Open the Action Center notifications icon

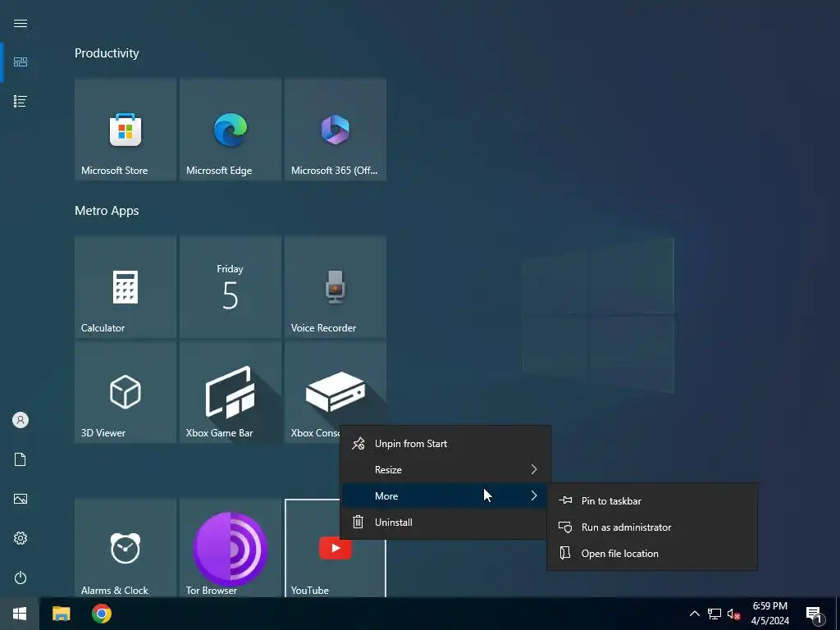pos(815,614)
